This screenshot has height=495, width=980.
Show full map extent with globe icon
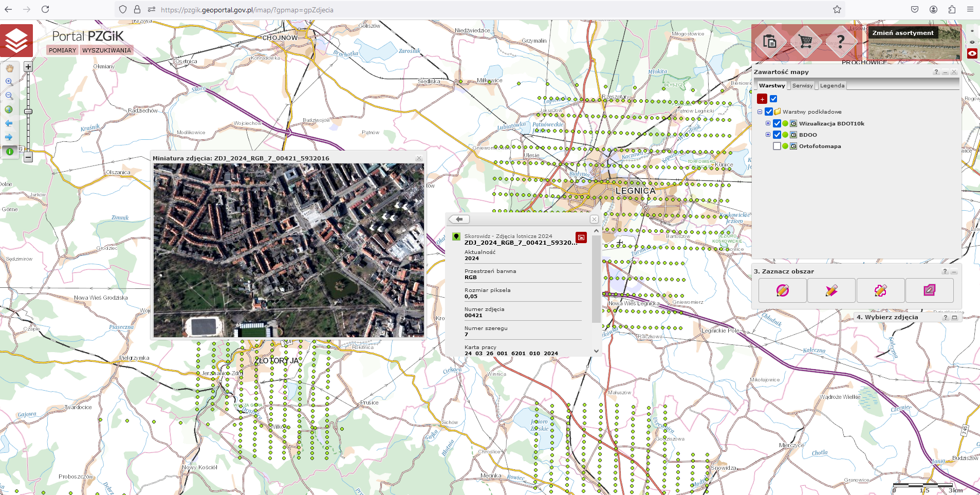point(9,109)
